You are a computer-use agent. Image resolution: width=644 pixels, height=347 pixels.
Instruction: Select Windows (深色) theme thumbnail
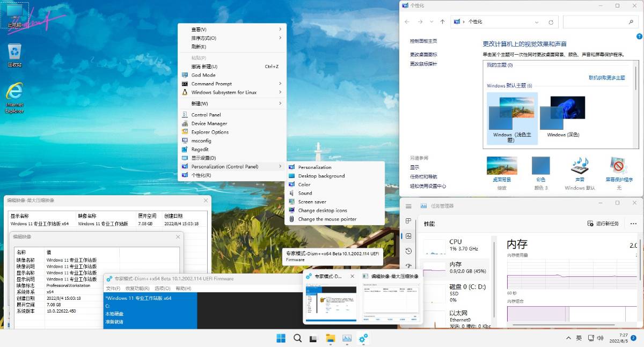563,117
